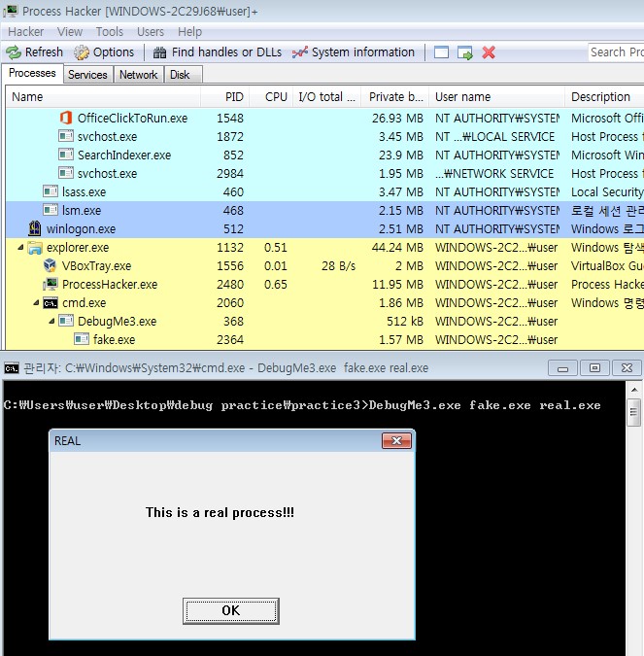This screenshot has height=656, width=644.
Task: Click the red X kill window icon
Action: [x=489, y=52]
